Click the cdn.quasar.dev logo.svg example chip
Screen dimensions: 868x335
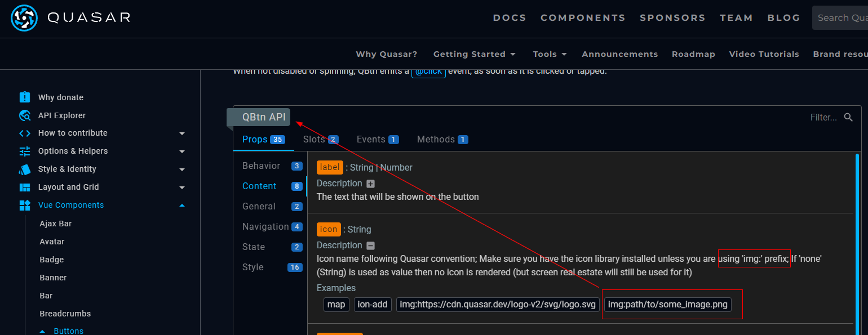click(498, 305)
